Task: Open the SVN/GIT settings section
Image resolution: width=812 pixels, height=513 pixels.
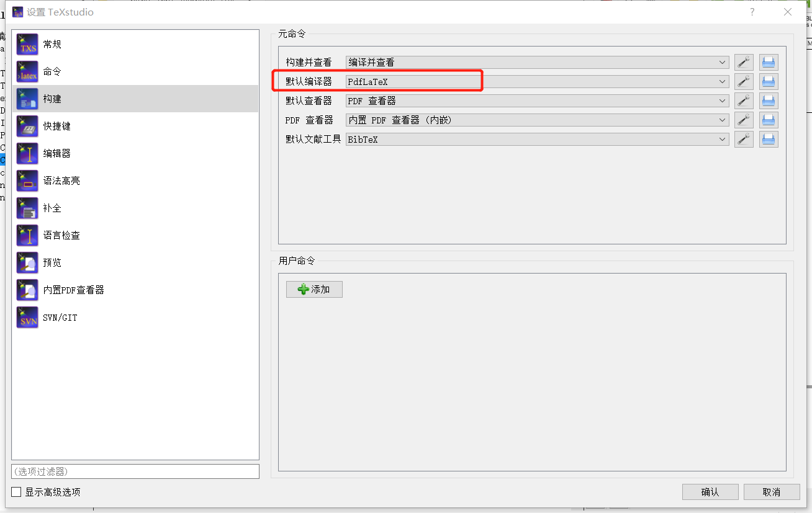Action: [x=60, y=317]
